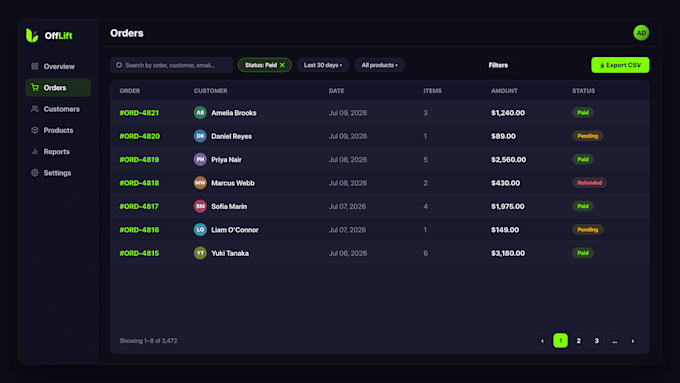Sort by the ORDER column header

tap(130, 91)
